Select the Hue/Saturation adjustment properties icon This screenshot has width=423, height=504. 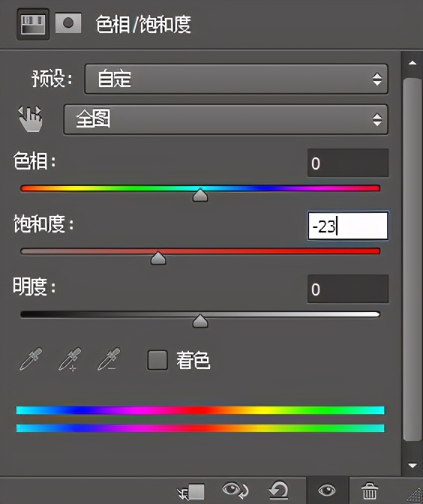(33, 24)
